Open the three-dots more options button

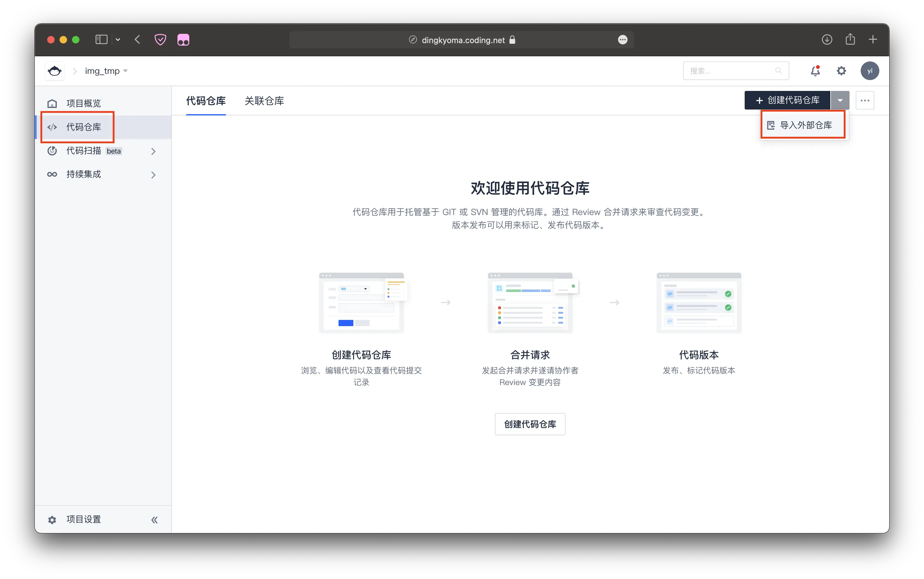pyautogui.click(x=865, y=100)
